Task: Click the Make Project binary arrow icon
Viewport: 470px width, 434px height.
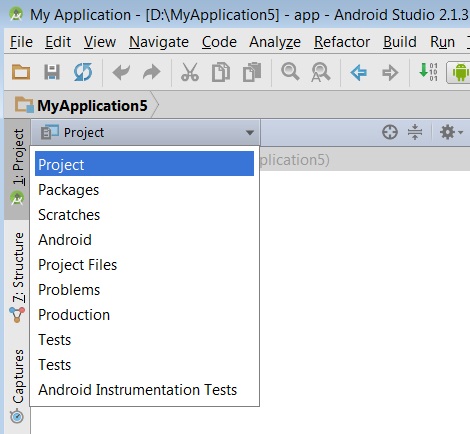Action: [428, 72]
